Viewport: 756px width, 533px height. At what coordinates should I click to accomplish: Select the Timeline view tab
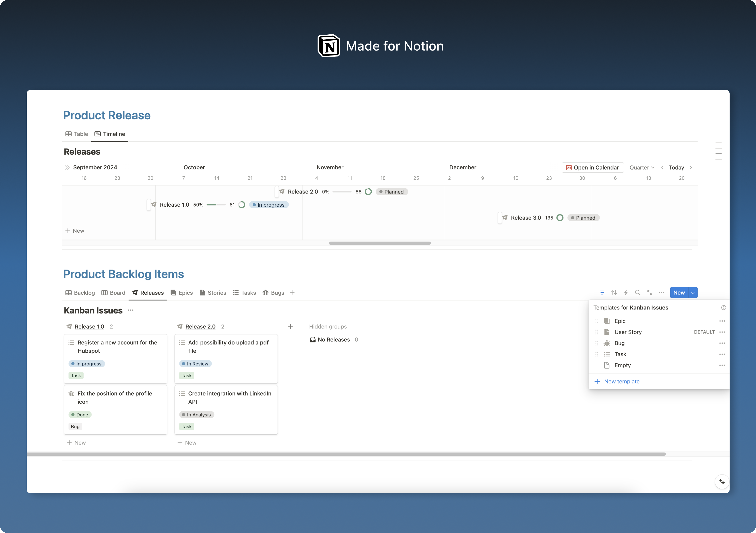point(110,134)
